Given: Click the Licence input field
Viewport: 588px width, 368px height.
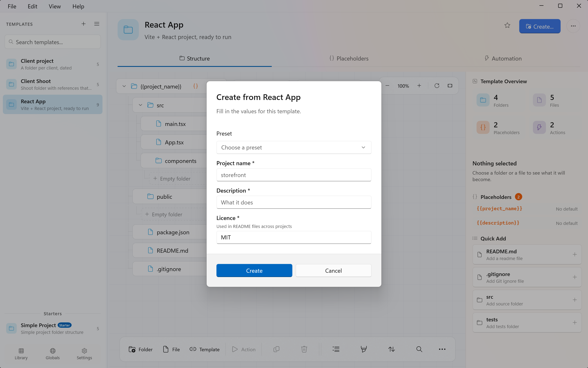Looking at the screenshot, I should (294, 237).
